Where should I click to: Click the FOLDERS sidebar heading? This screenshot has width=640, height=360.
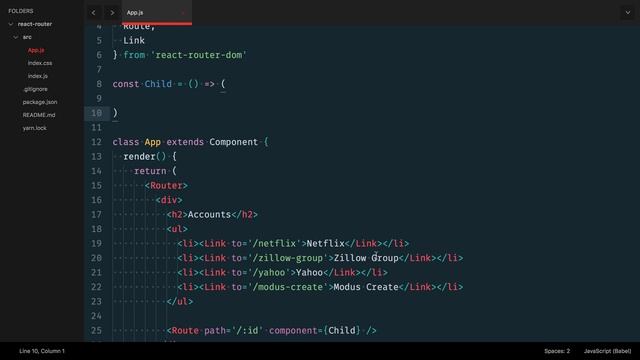point(21,11)
